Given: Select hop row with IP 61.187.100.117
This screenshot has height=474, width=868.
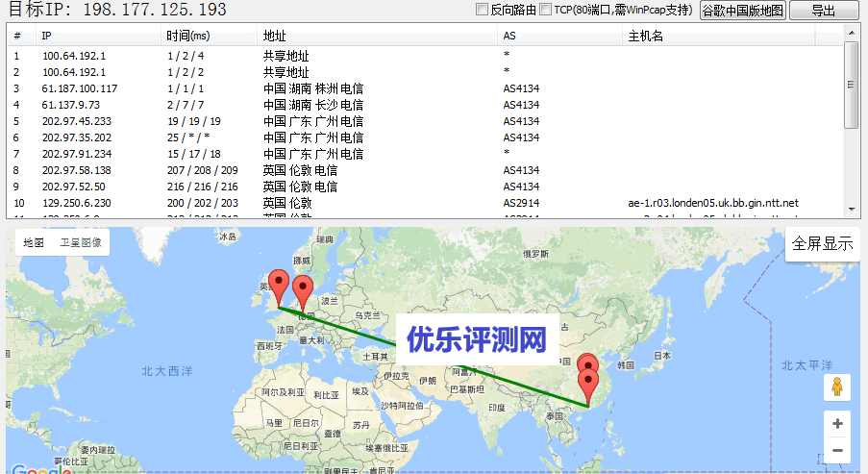Looking at the screenshot, I should [x=80, y=88].
